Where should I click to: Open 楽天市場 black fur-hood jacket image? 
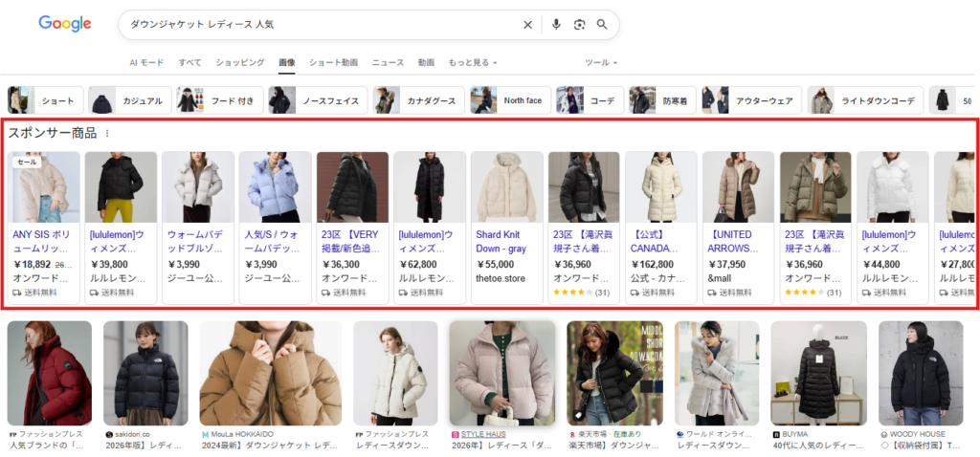(615, 373)
